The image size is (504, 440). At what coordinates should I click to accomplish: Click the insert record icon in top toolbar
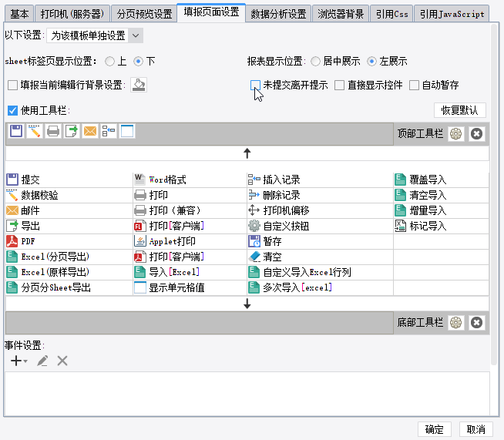(x=109, y=132)
